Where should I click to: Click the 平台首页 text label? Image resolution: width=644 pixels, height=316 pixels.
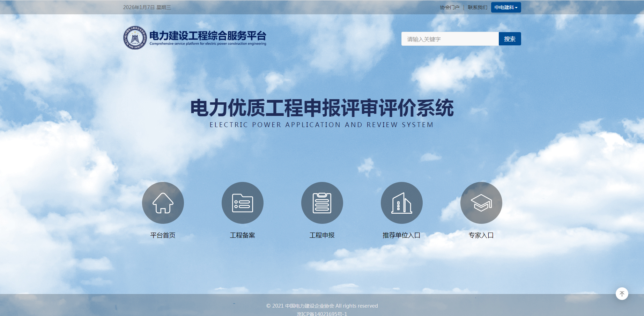tap(163, 235)
